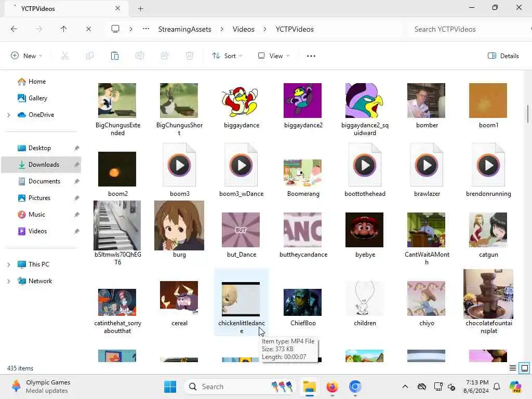Image resolution: width=532 pixels, height=399 pixels.
Task: Switch to large thumbnails view icon
Action: tap(525, 368)
